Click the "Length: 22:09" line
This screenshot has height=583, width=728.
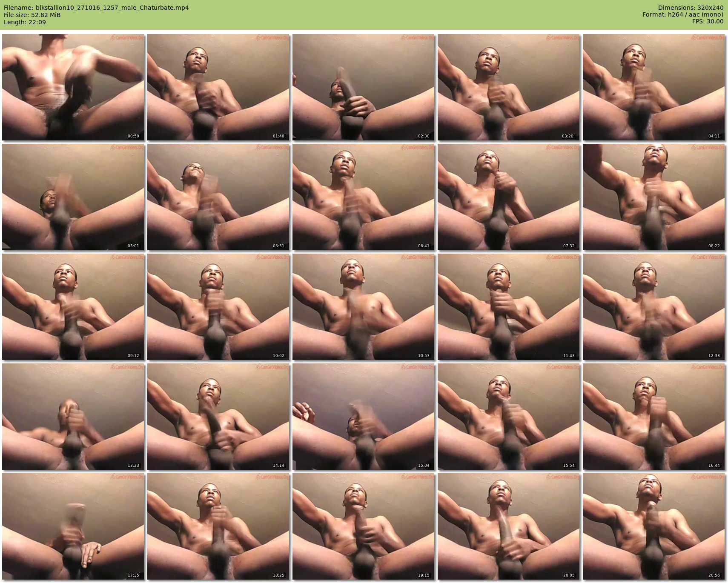click(x=25, y=22)
